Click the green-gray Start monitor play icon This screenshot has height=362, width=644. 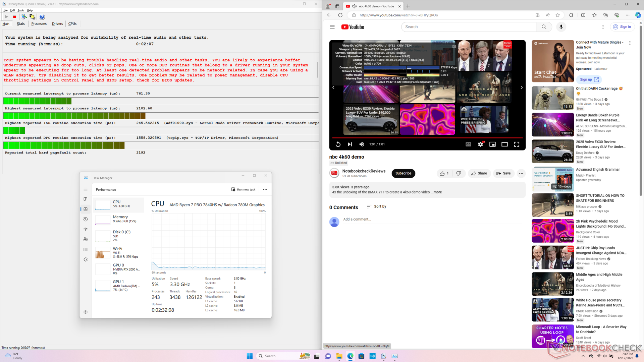(x=7, y=17)
